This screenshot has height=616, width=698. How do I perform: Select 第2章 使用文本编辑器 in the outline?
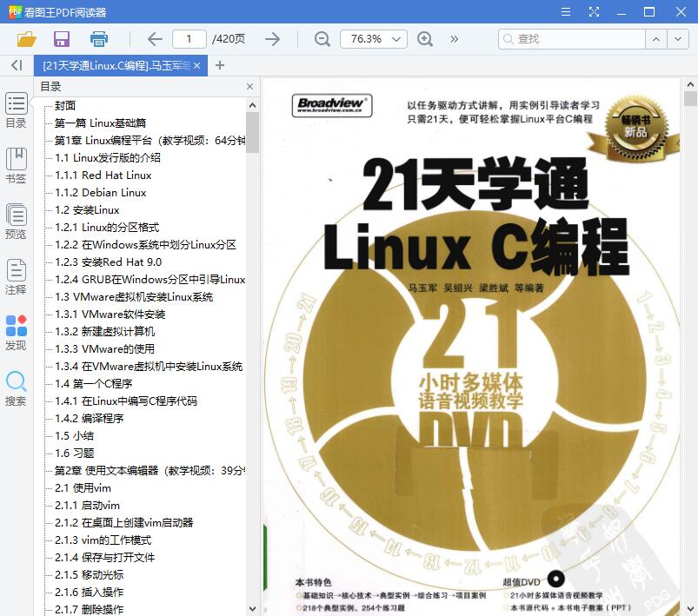coord(150,470)
